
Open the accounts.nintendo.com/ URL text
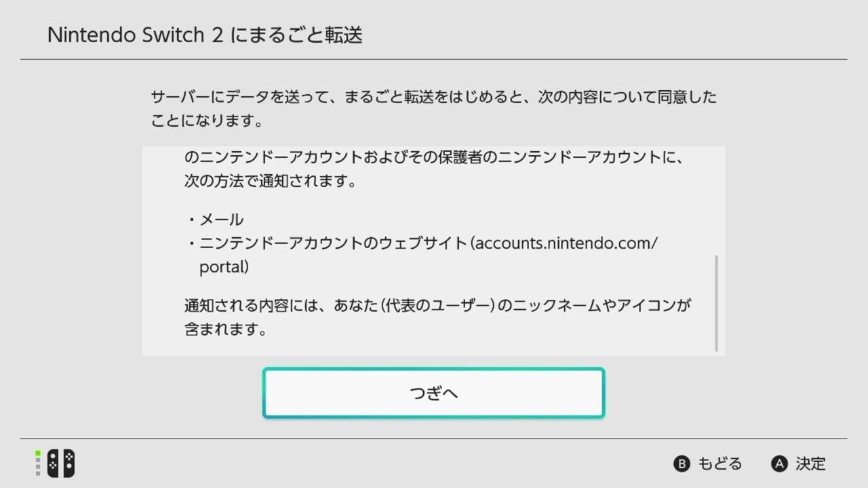(x=567, y=243)
